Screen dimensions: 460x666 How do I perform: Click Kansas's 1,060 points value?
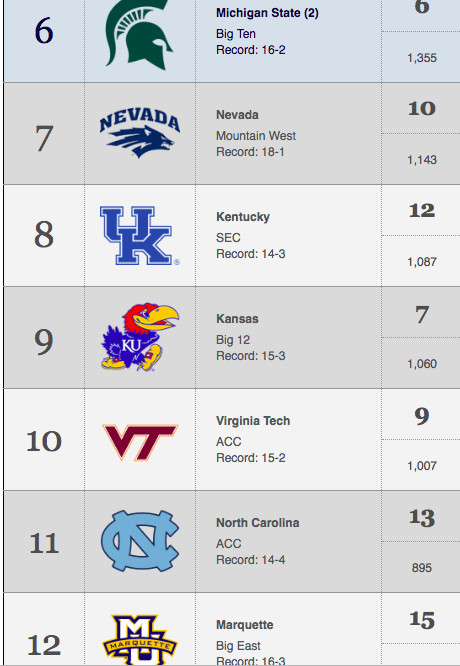pos(422,364)
